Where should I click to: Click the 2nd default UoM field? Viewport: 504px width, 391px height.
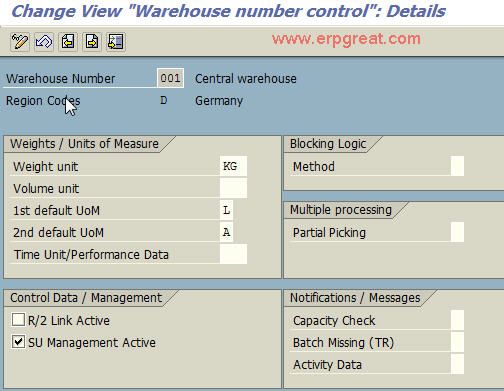pyautogui.click(x=227, y=232)
